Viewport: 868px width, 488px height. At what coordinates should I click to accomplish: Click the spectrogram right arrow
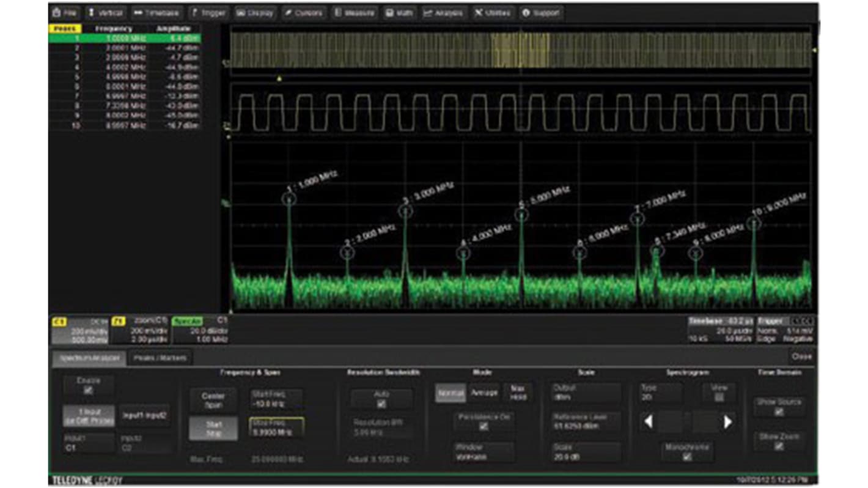[727, 422]
